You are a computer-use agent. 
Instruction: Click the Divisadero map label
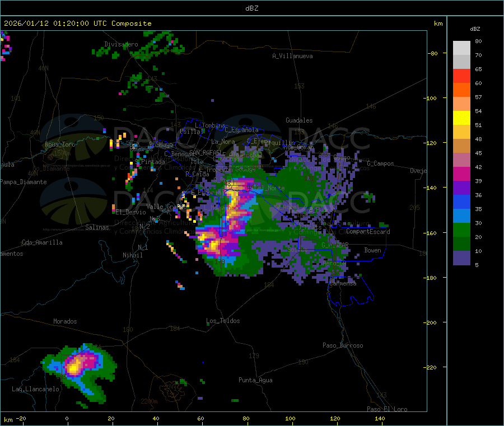pyautogui.click(x=121, y=44)
